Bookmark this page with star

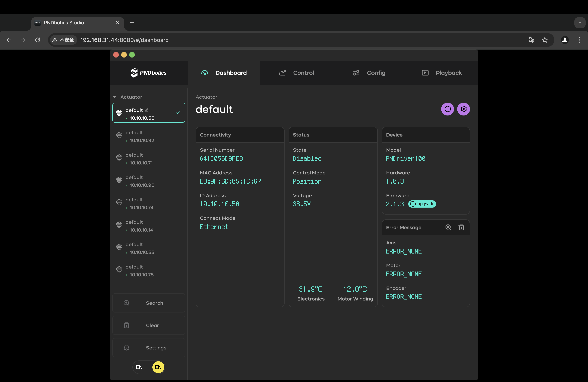click(x=545, y=40)
